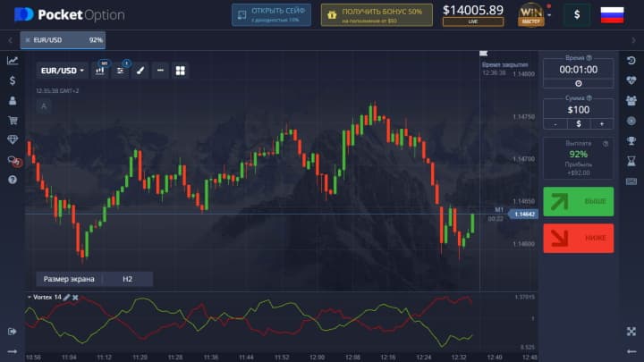The width and height of the screenshot is (644, 362).
Task: Increase trade amount with plus button
Action: coord(600,123)
